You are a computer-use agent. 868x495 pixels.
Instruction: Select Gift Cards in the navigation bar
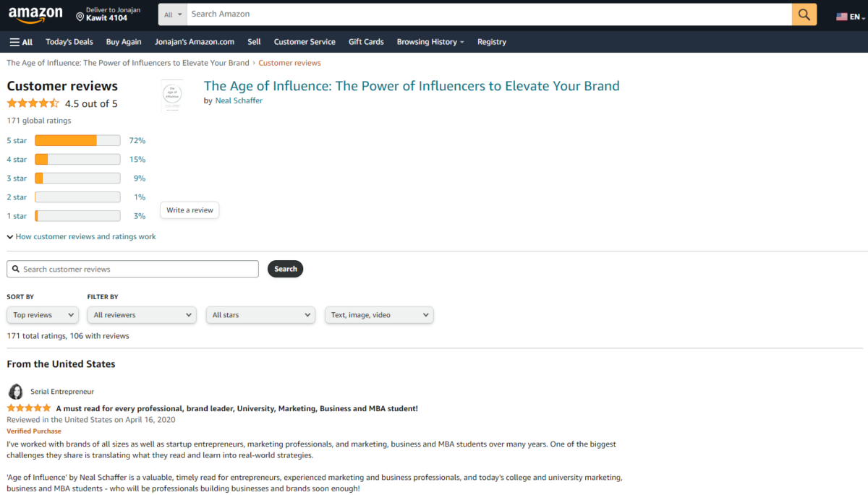[x=365, y=41]
